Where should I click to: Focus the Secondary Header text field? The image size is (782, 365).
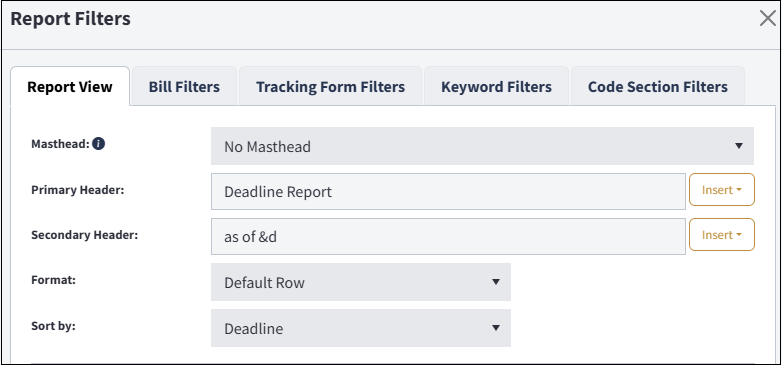(x=448, y=236)
